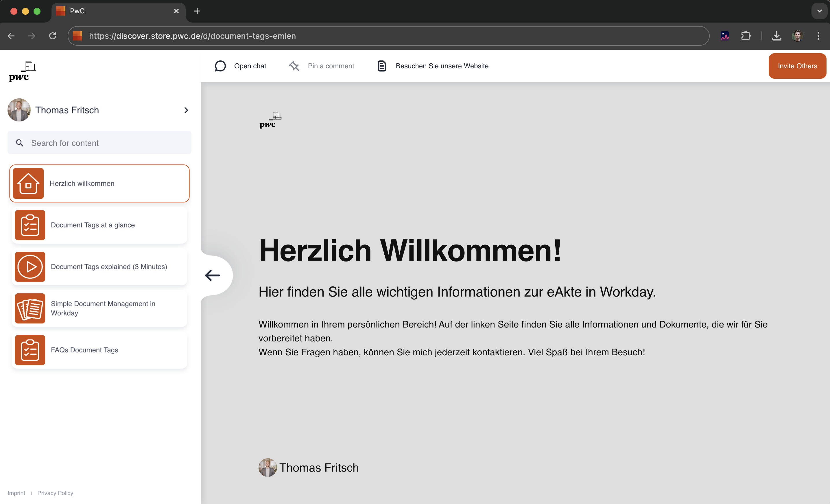Reload the page

(53, 36)
